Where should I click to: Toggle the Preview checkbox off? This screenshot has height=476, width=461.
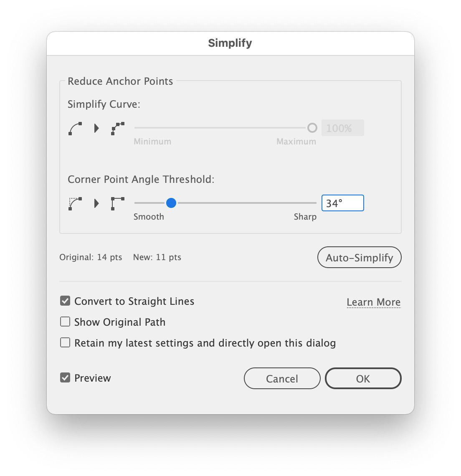pos(65,377)
